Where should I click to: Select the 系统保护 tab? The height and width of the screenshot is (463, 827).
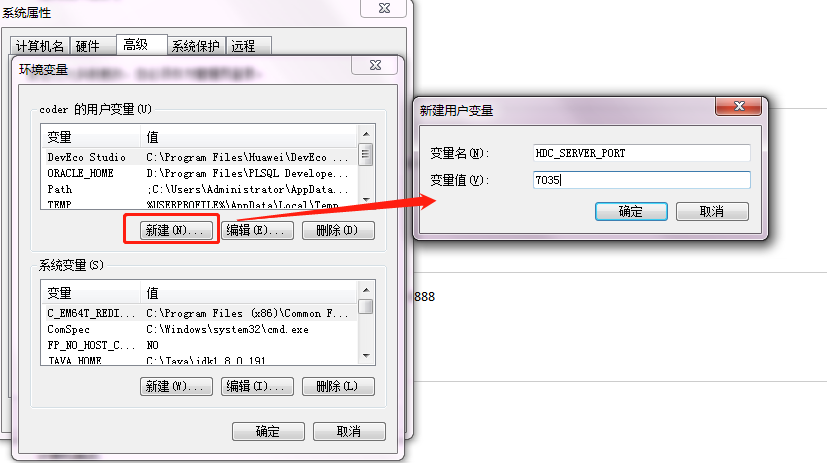(196, 46)
